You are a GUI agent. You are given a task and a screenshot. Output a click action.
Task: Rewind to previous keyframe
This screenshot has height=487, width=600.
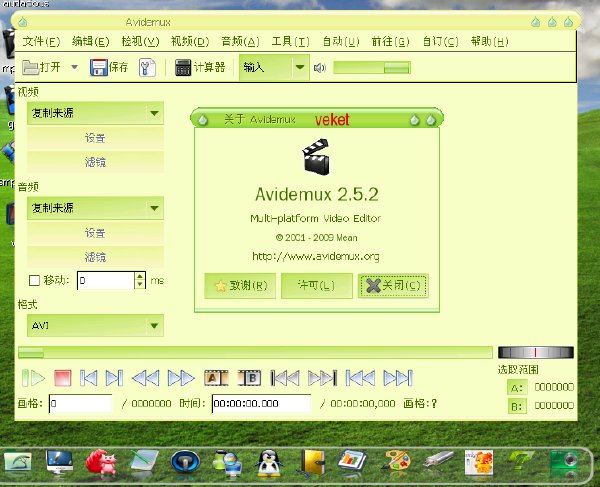tap(145, 378)
